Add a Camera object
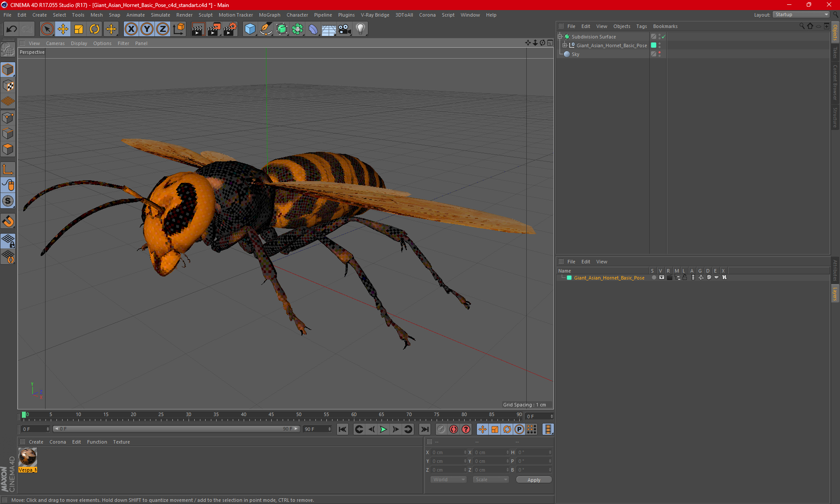The width and height of the screenshot is (840, 504). [x=345, y=29]
